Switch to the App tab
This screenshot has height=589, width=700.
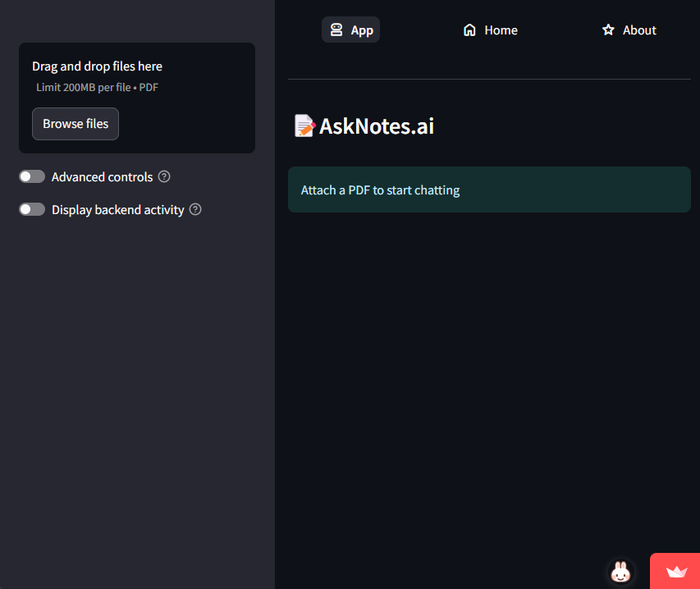(x=351, y=30)
